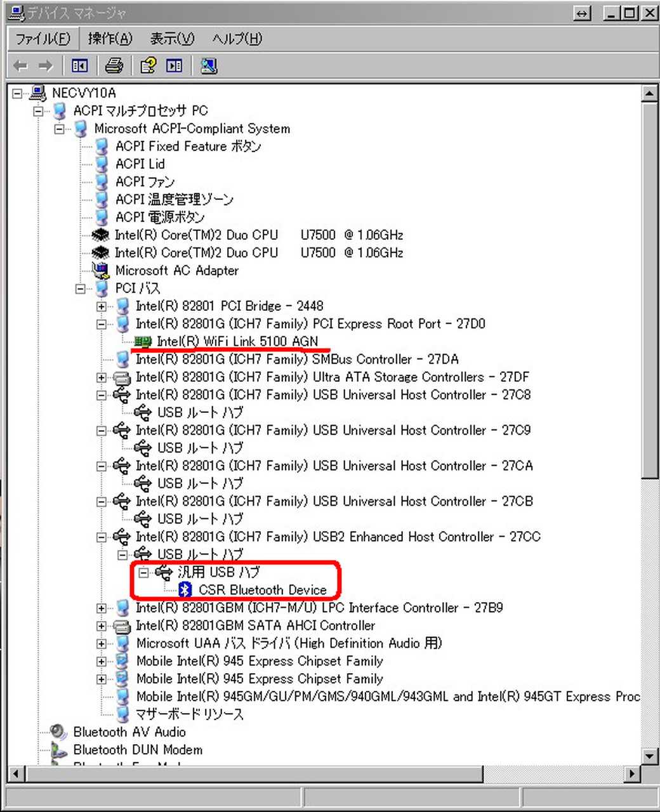Select the Microsoft AC Adapter entry
660x812 pixels.
176,271
